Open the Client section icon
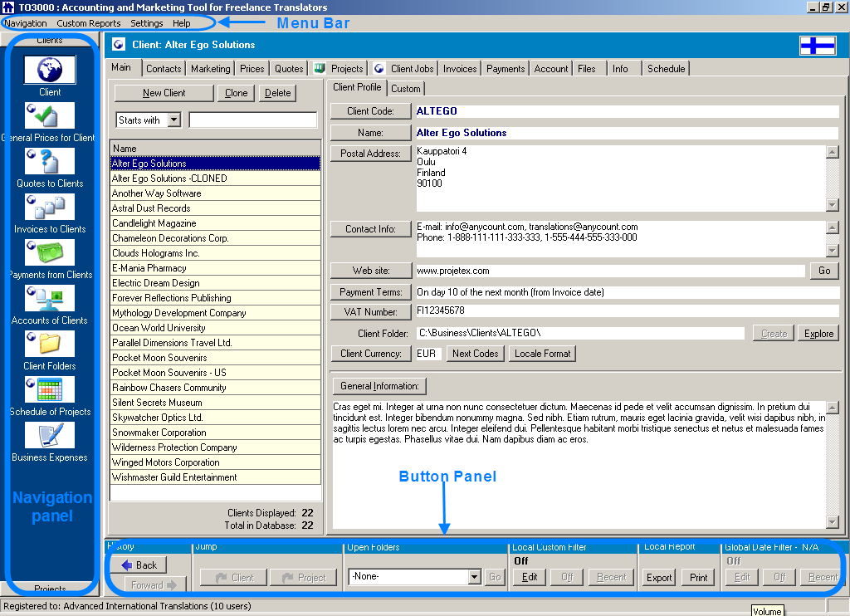 pos(51,69)
